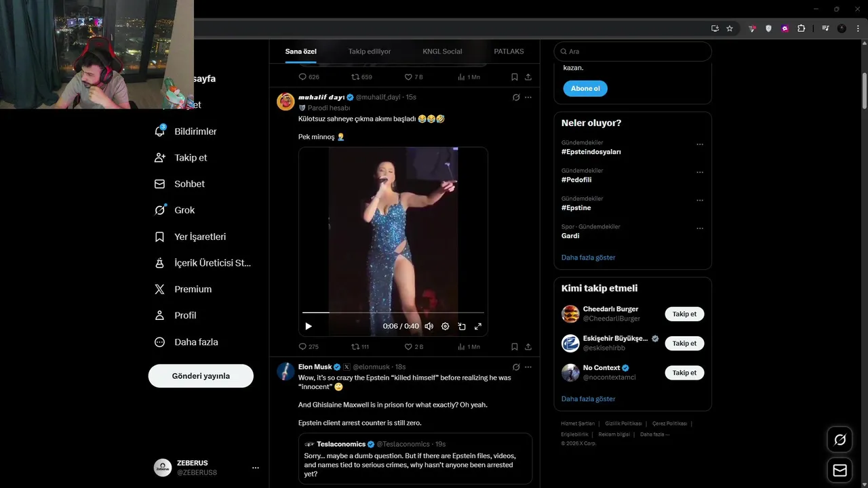Mute or unmute the video
Viewport: 868px width, 488px height.
coord(429,326)
